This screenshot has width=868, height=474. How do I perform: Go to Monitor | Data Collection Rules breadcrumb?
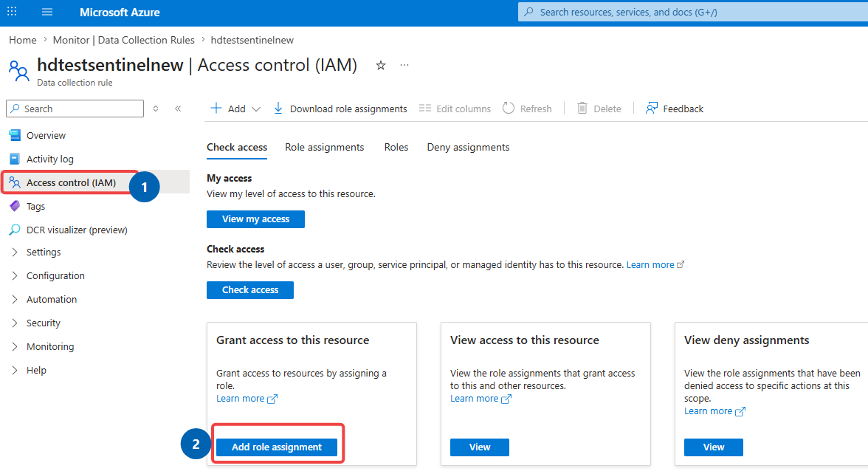point(123,40)
